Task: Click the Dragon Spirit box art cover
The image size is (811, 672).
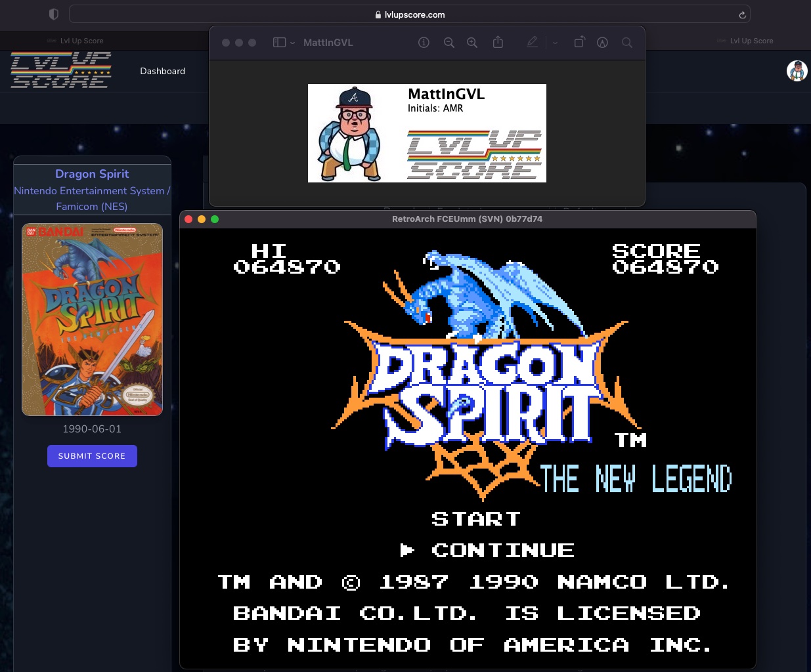Action: tap(92, 320)
